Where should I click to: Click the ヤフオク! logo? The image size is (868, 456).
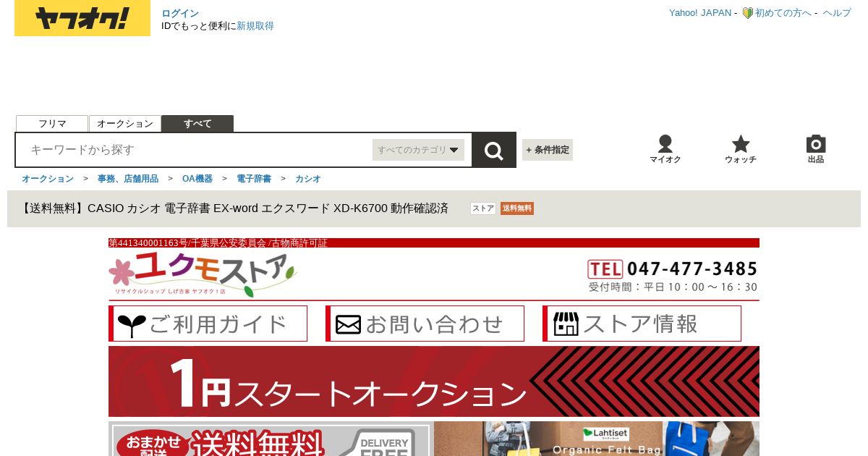coord(82,18)
